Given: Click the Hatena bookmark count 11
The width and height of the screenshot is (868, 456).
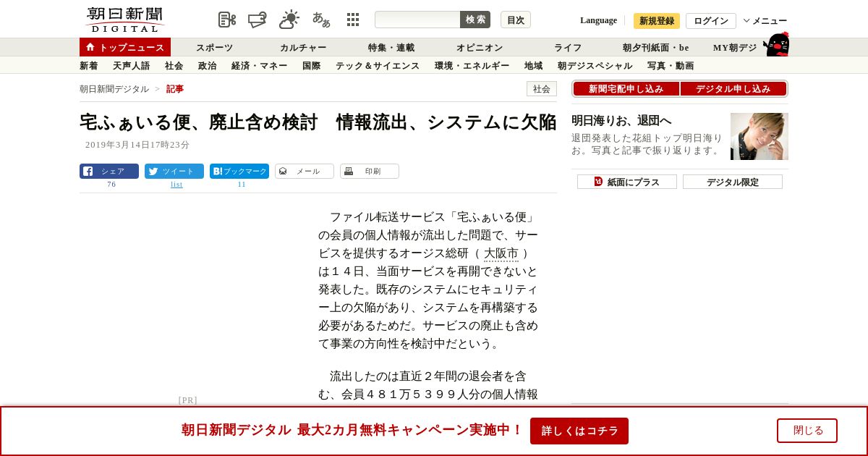Looking at the screenshot, I should click(x=242, y=185).
